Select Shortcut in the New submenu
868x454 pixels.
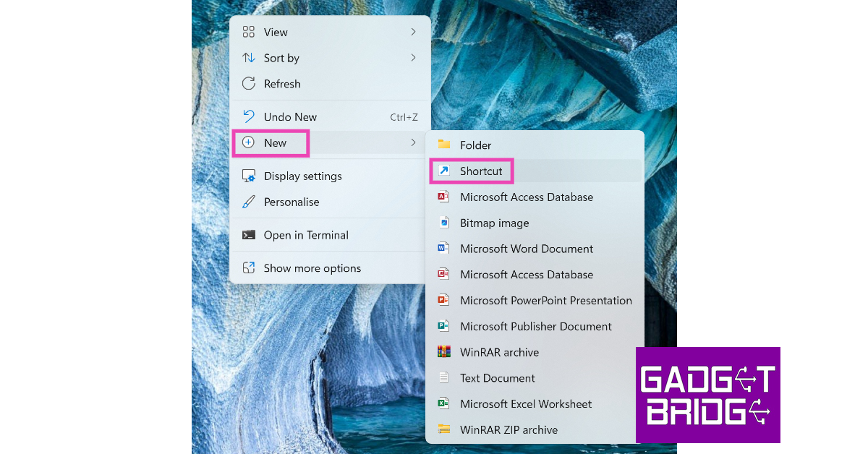[535, 171]
